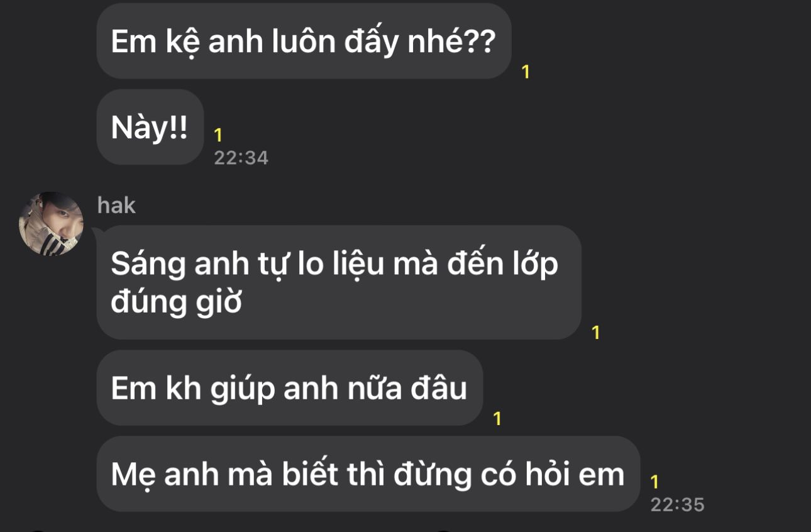Click unread count above the 22:35 time

[654, 482]
